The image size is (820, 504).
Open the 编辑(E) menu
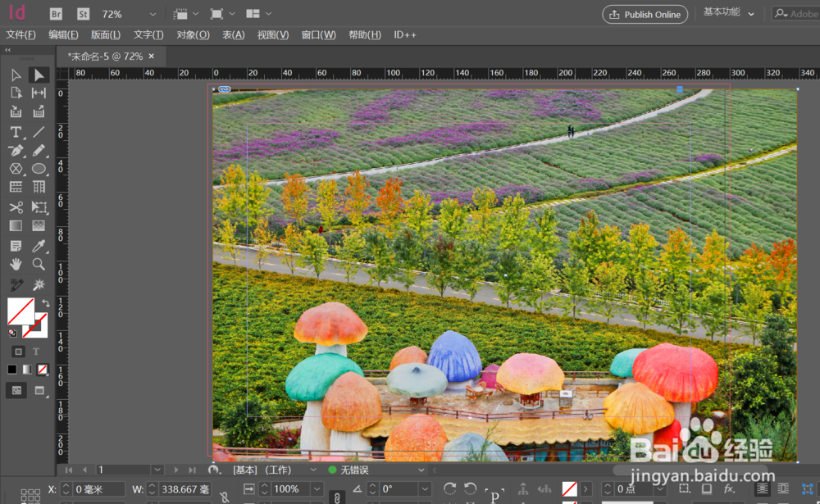63,34
